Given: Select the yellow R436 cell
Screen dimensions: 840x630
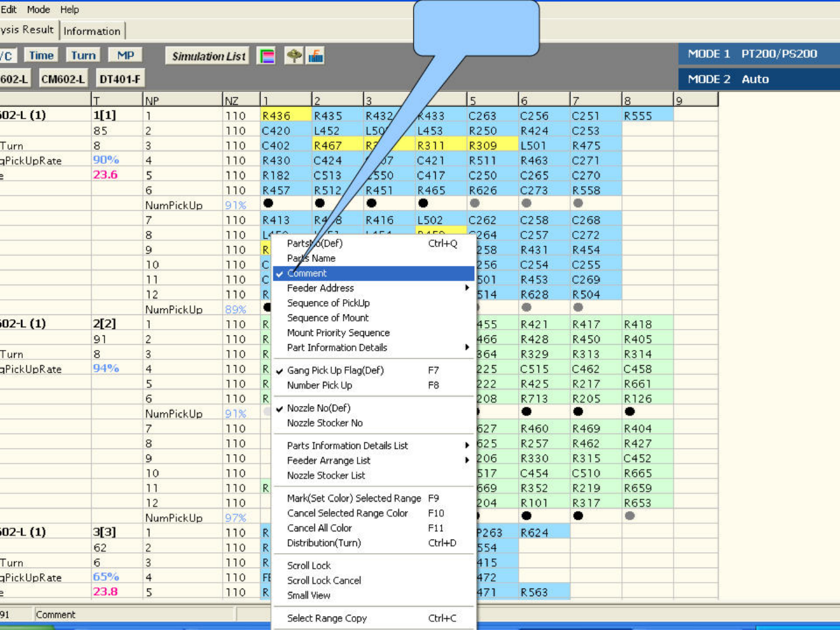Looking at the screenshot, I should 285,116.
